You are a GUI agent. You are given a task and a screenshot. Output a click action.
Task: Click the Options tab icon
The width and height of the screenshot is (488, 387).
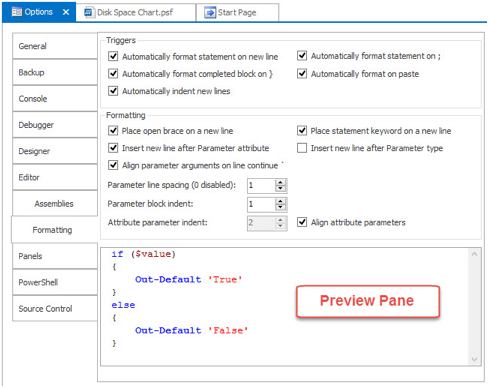click(17, 12)
